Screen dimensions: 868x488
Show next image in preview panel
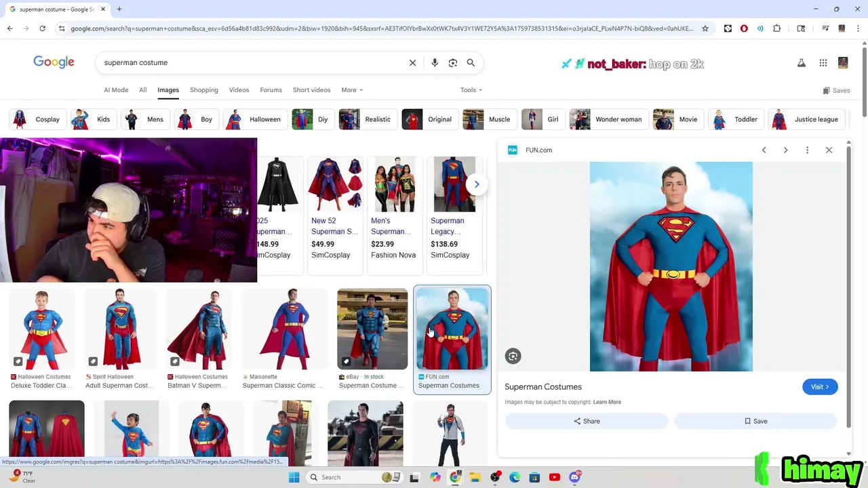[x=785, y=150]
